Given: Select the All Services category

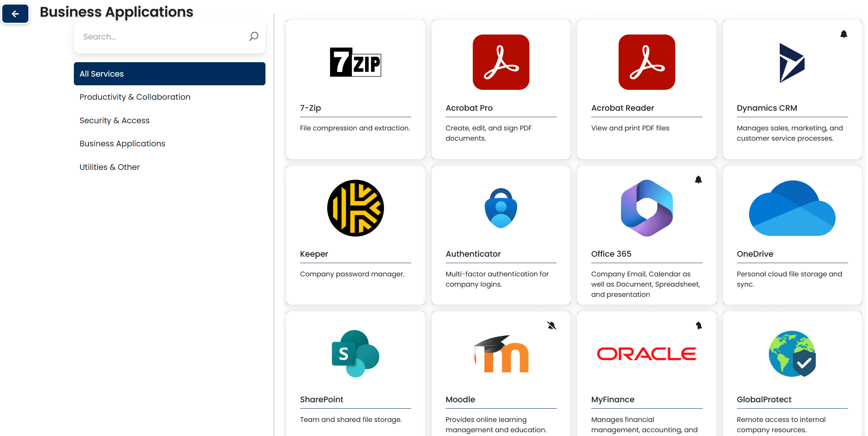Looking at the screenshot, I should 169,74.
